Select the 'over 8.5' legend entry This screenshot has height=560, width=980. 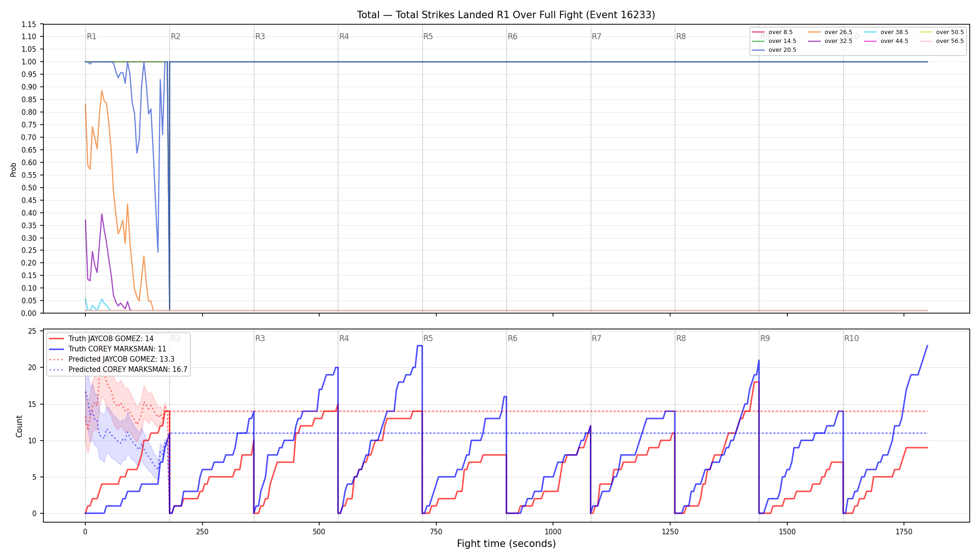click(772, 32)
